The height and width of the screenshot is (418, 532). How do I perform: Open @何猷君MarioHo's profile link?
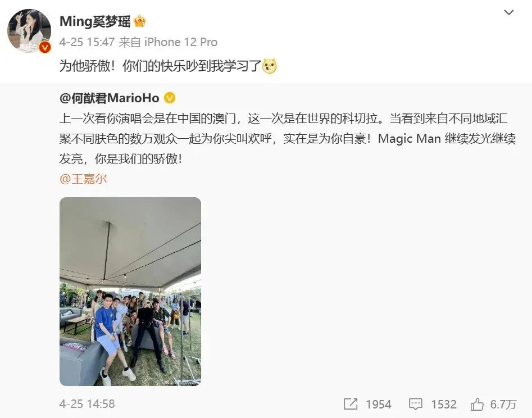point(109,98)
